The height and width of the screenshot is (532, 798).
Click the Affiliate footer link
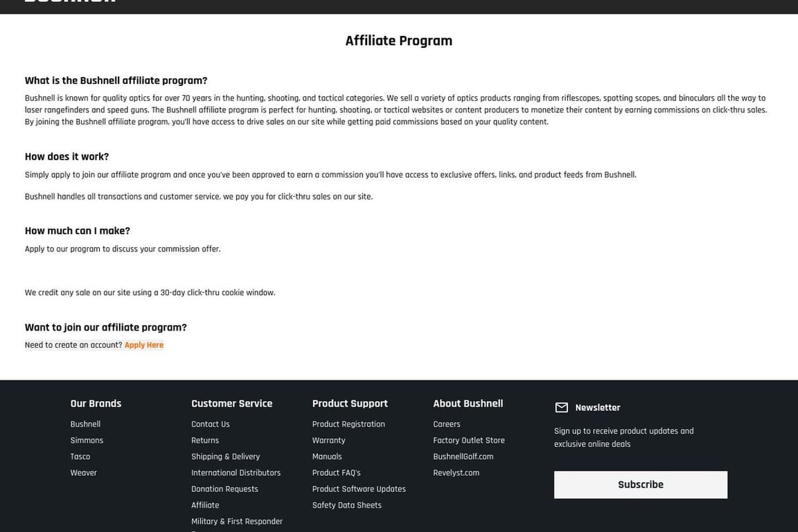pos(205,506)
